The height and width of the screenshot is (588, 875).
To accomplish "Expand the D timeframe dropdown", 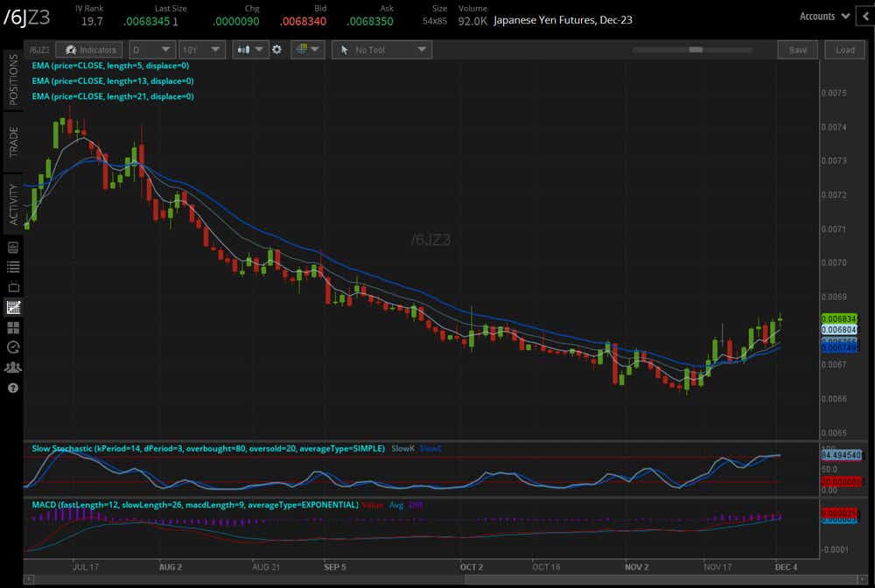I will point(151,50).
